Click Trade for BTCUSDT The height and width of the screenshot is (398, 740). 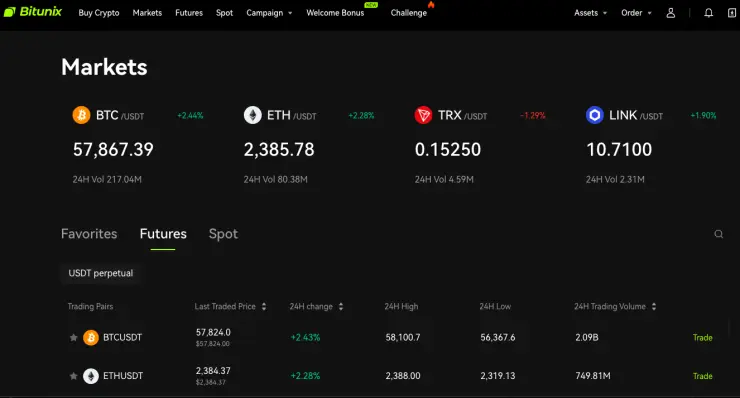coord(702,338)
